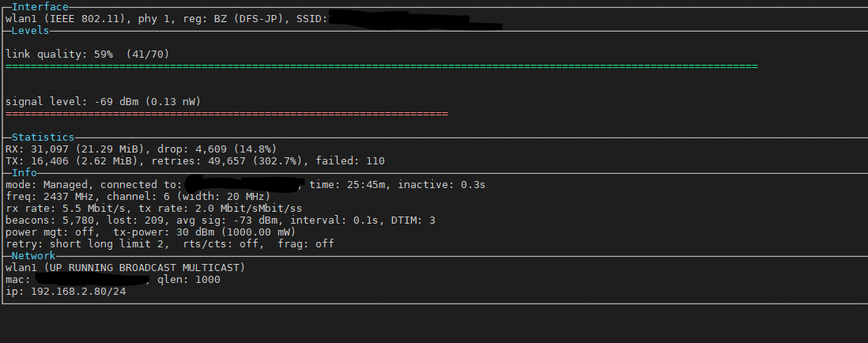
Task: Click the red signal level bar
Action: [226, 114]
